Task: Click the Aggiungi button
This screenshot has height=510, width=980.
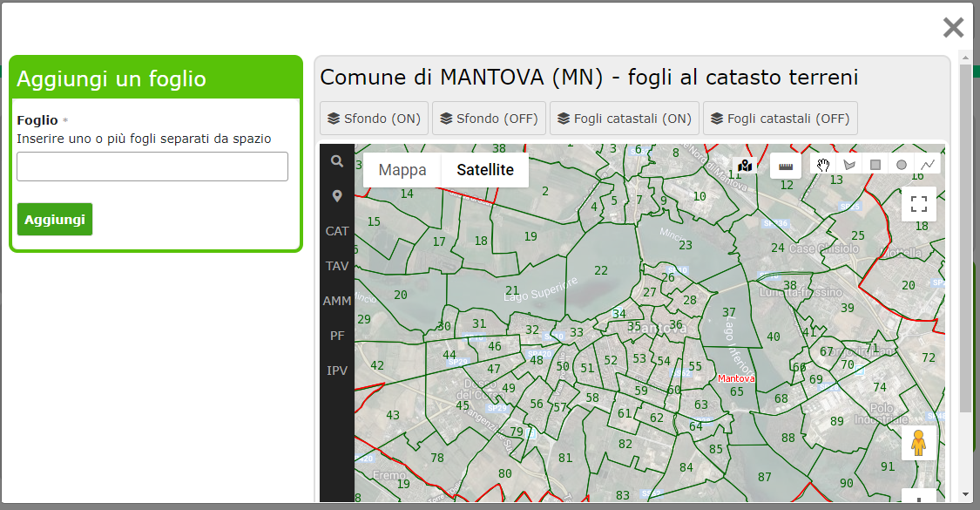Action: pyautogui.click(x=55, y=220)
